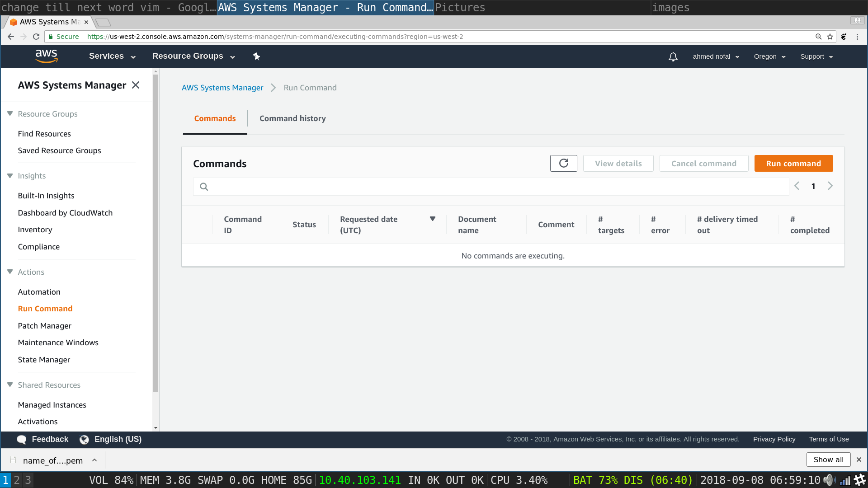Open the Oregon region dropdown

[x=769, y=56]
